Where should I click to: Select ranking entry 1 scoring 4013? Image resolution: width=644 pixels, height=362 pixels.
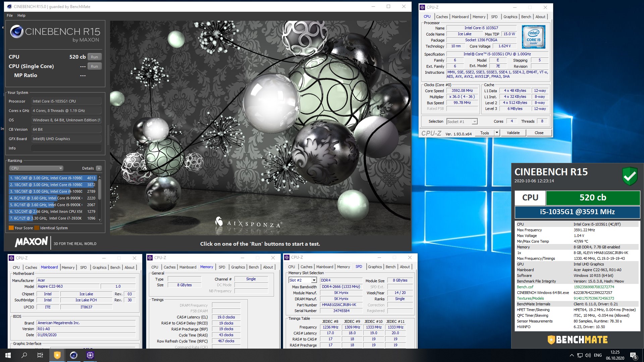53,178
